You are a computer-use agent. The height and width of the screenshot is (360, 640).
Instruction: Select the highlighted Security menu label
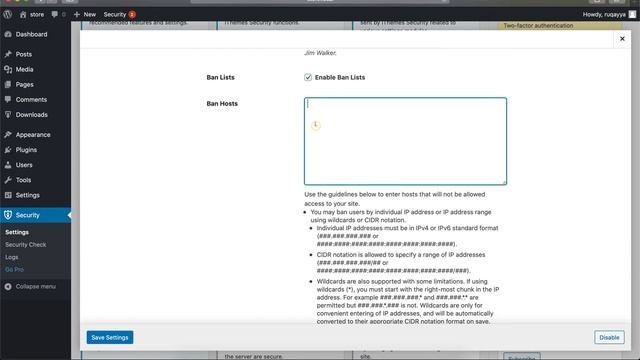[x=28, y=215]
